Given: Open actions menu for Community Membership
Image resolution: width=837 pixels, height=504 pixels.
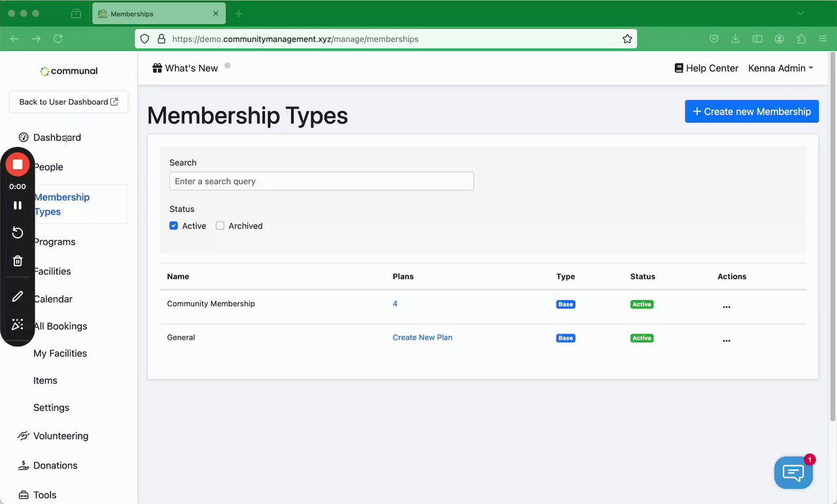Looking at the screenshot, I should click(726, 307).
